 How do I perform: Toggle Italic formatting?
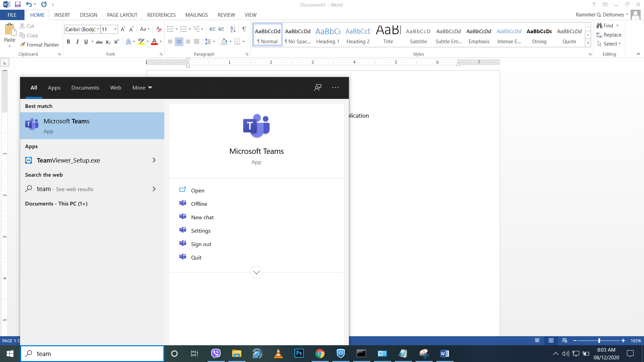[x=77, y=42]
